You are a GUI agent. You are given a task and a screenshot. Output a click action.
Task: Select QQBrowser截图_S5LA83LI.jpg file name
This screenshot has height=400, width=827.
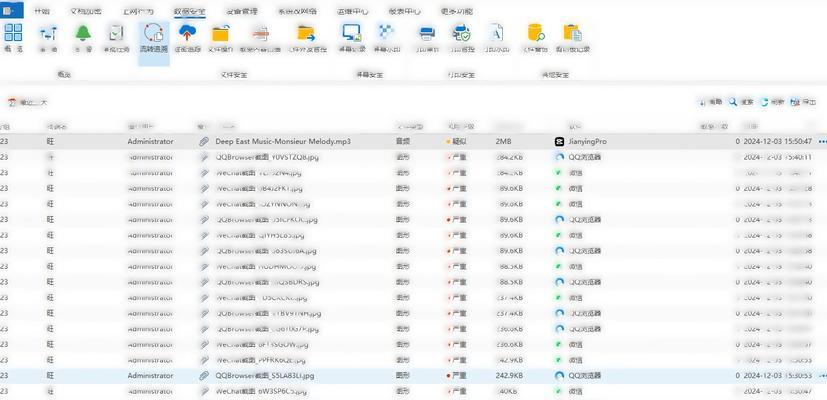[x=265, y=376]
